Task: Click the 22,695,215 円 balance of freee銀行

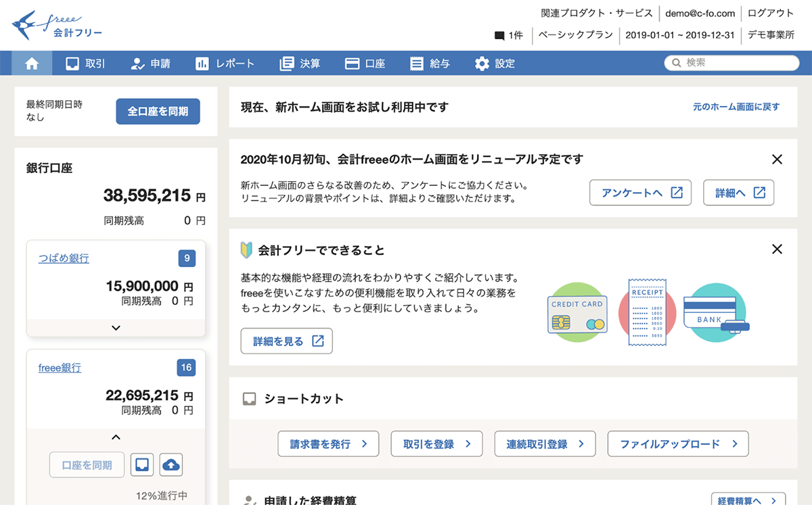Action: [150, 395]
